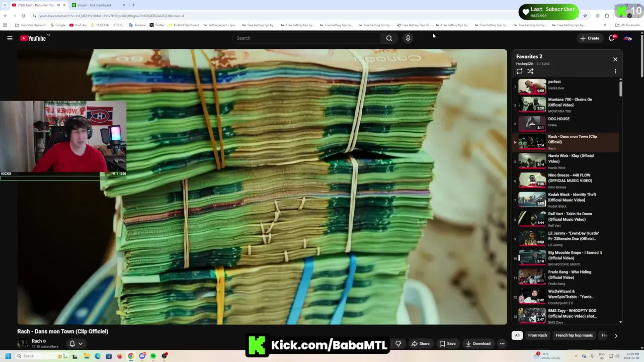
Task: Share the video
Action: coord(421,344)
